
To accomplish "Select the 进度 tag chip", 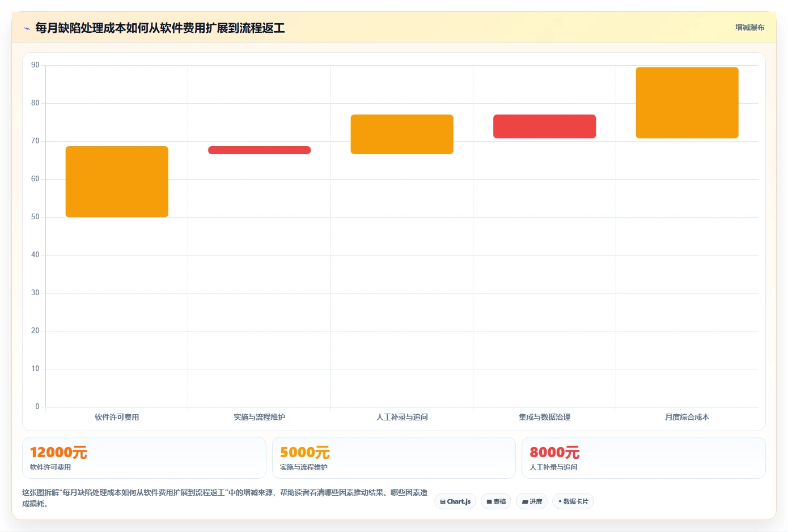I will [x=532, y=501].
